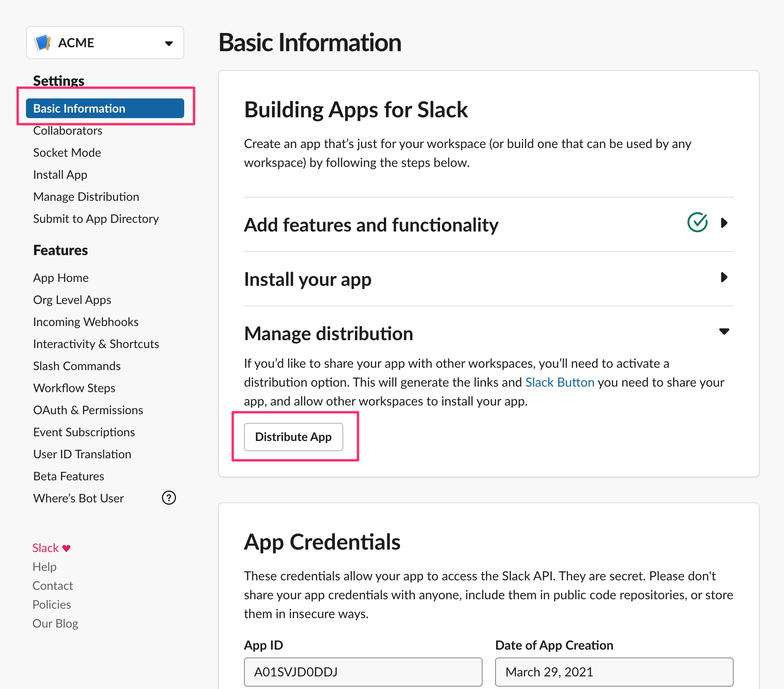Select Basic Information in the sidebar

click(x=105, y=108)
